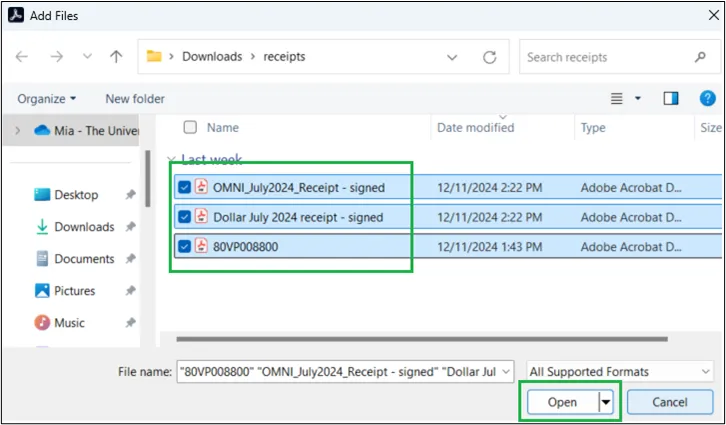Toggle the select-all checkbox in header

(190, 128)
